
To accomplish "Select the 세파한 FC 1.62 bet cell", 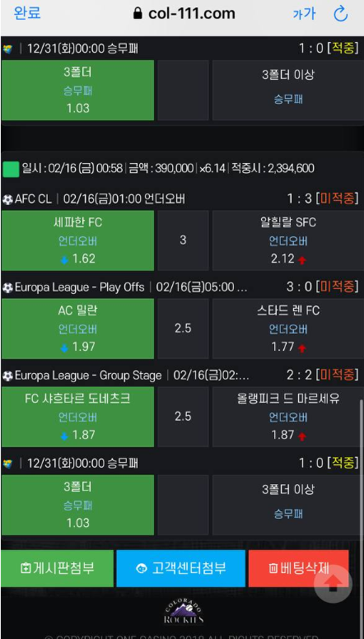I will [x=78, y=240].
